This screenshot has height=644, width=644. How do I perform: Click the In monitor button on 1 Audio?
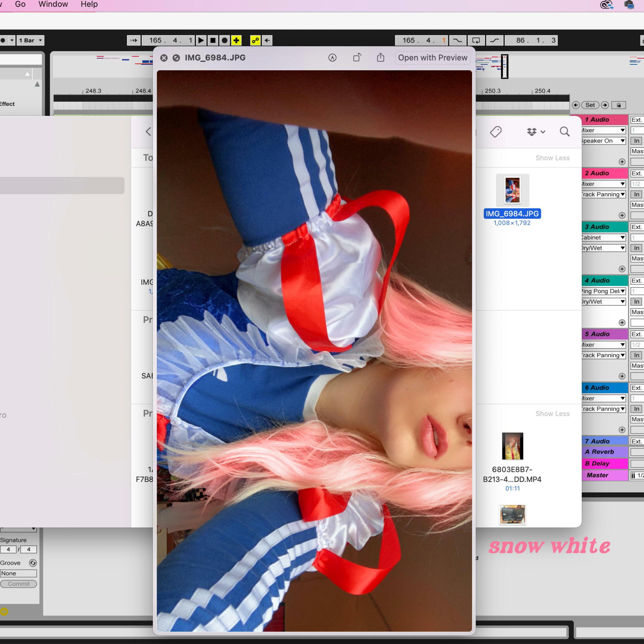pos(637,141)
